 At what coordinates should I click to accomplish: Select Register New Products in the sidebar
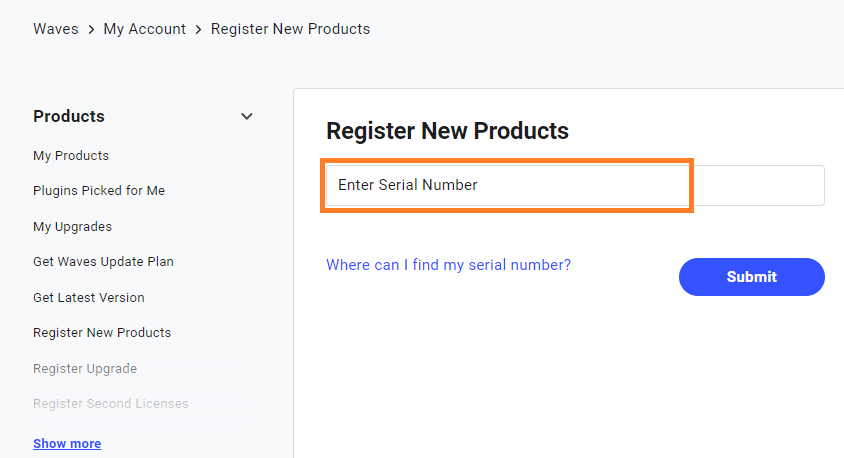tap(102, 332)
